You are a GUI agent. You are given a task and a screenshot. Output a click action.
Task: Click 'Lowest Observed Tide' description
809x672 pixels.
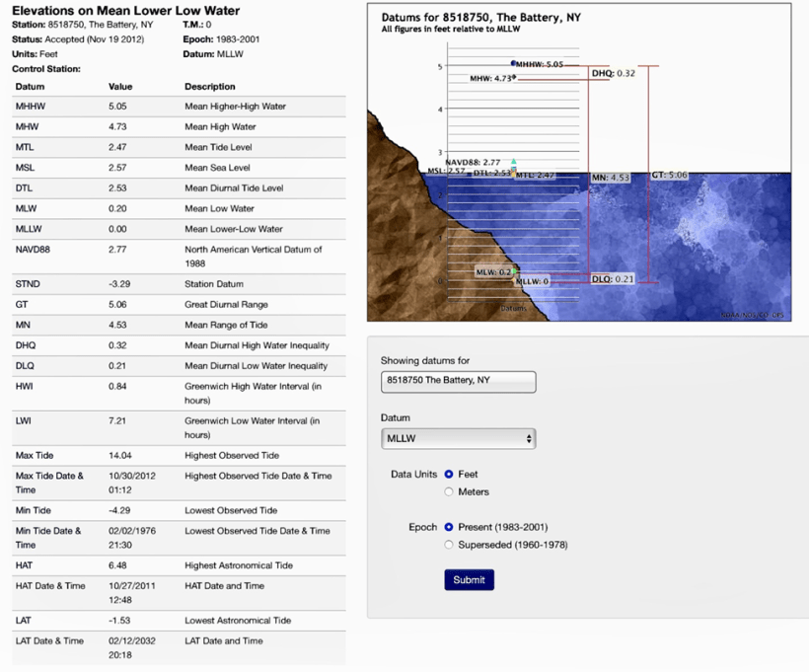231,510
